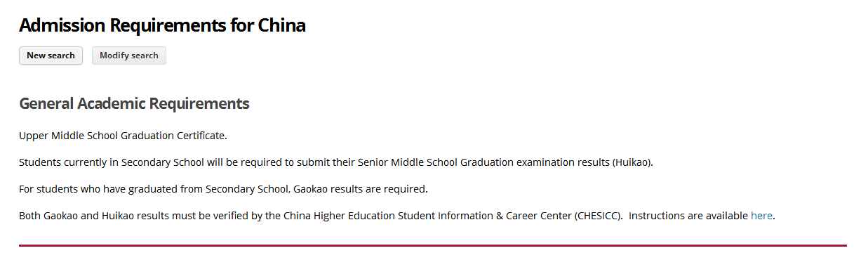Click the 'General Academic Requirements' heading
Screen dimensions: 868x253
[x=134, y=104]
